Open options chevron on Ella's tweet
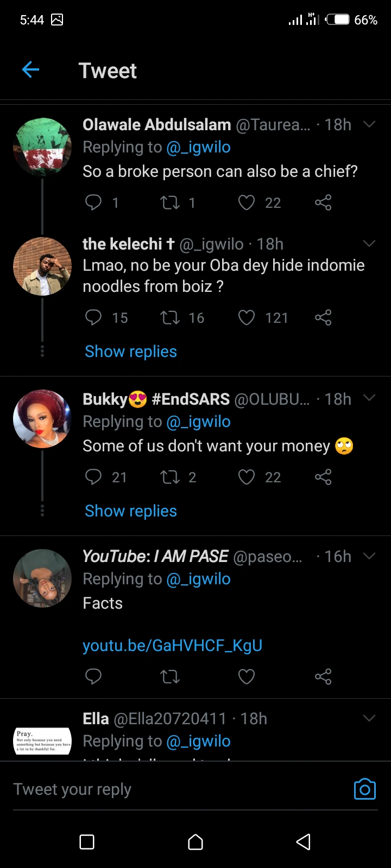Image resolution: width=391 pixels, height=868 pixels. click(369, 719)
